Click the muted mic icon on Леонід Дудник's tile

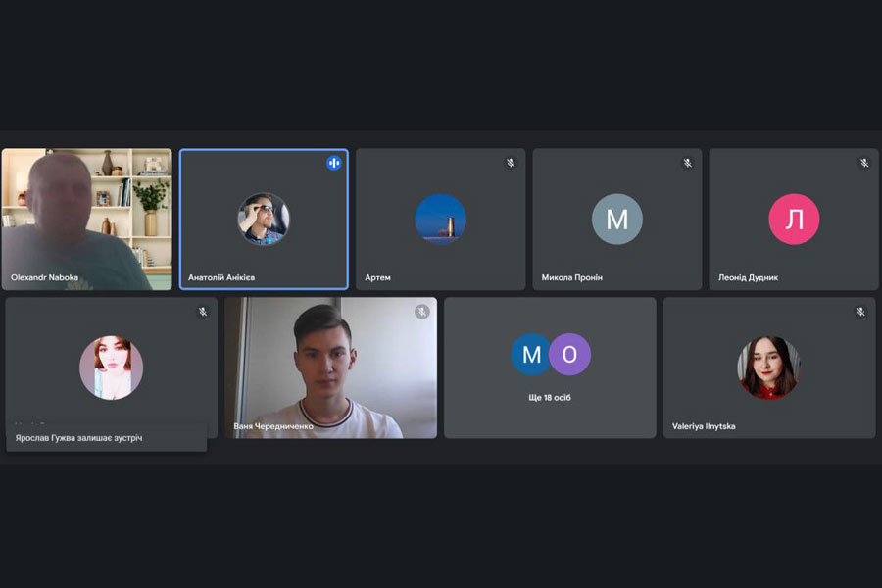point(864,164)
